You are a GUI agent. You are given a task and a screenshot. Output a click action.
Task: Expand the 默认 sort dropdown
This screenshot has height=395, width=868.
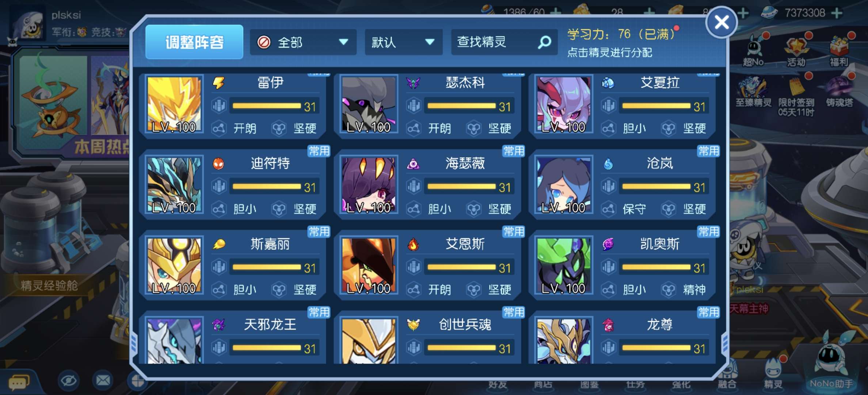[x=404, y=42]
